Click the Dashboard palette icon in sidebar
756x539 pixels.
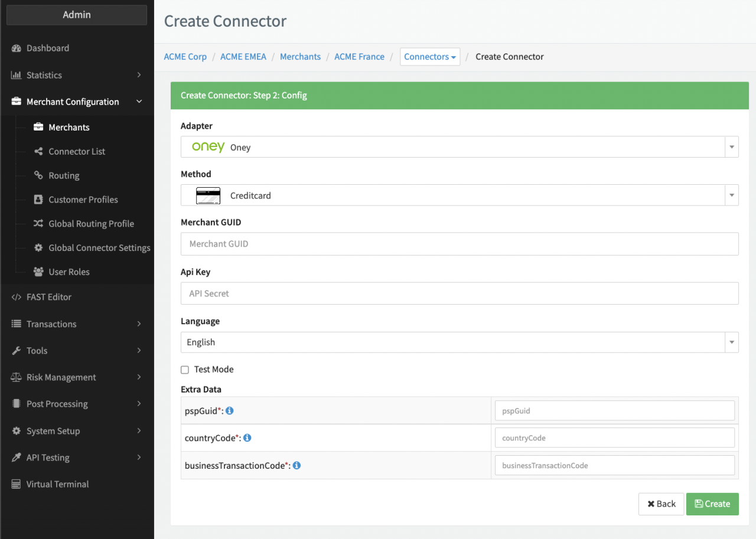click(x=17, y=48)
